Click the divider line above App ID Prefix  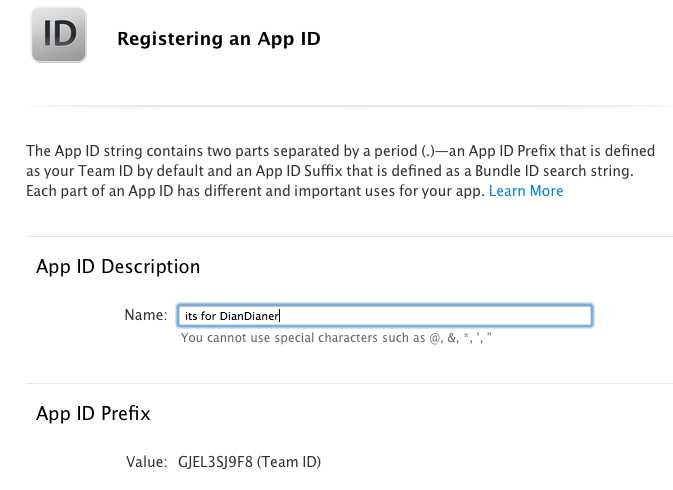coord(349,383)
